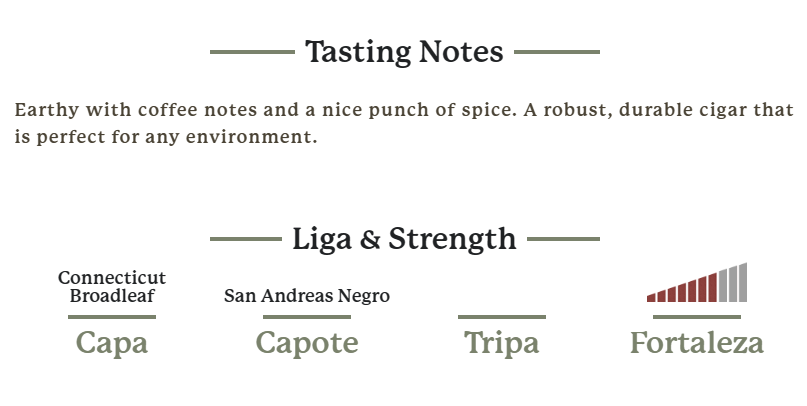Click the line left of Liga & Strength
This screenshot has height=406, width=807.
(x=245, y=239)
